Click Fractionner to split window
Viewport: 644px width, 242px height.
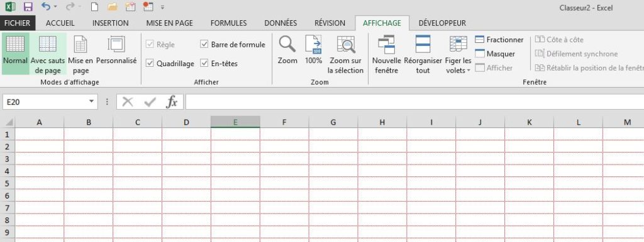499,40
